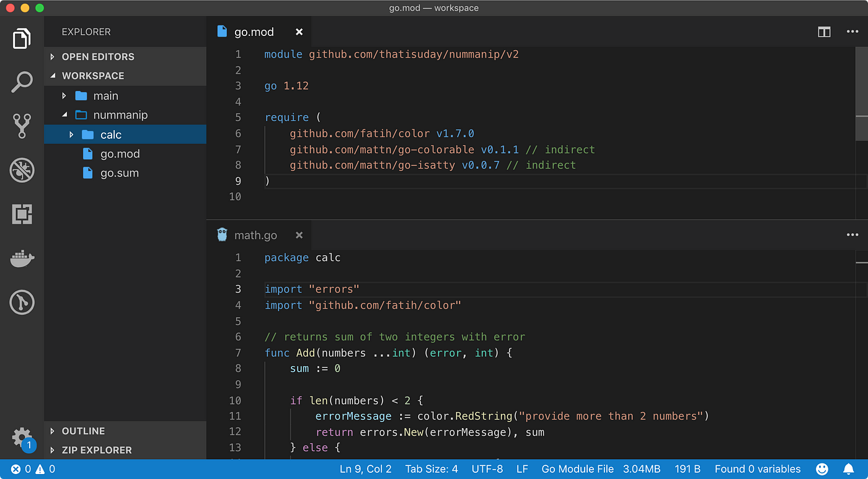Open the Manage gear menu
Viewport: 868px width, 479px height.
point(22,436)
